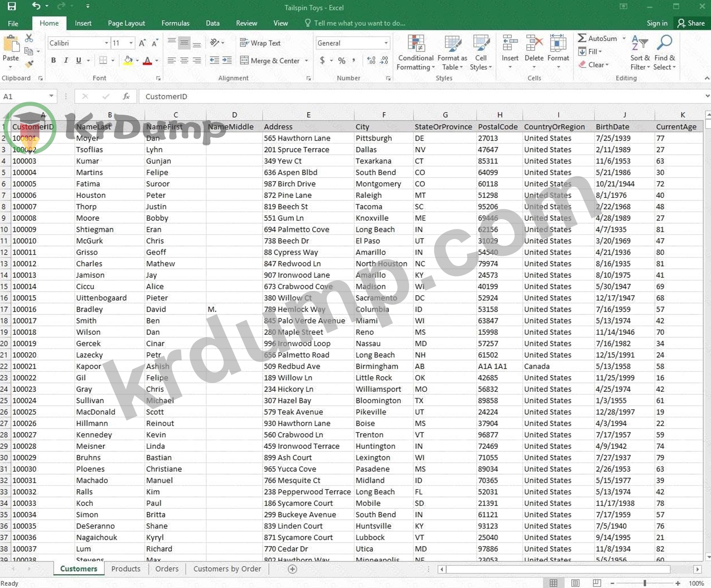Screen dimensions: 711x588
Task: Click the Delete cells icon
Action: click(534, 43)
